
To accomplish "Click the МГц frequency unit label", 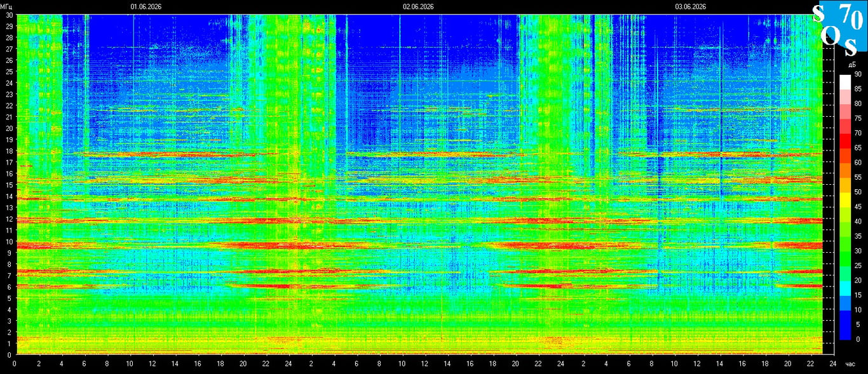I will 7,7.
